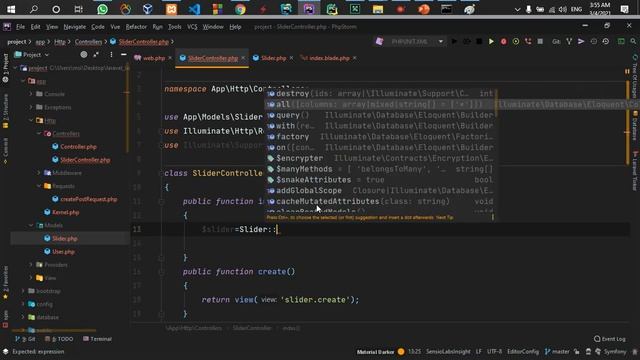The height and width of the screenshot is (360, 640).
Task: Open Project panel options (three dots)
Action: pos(111,54)
